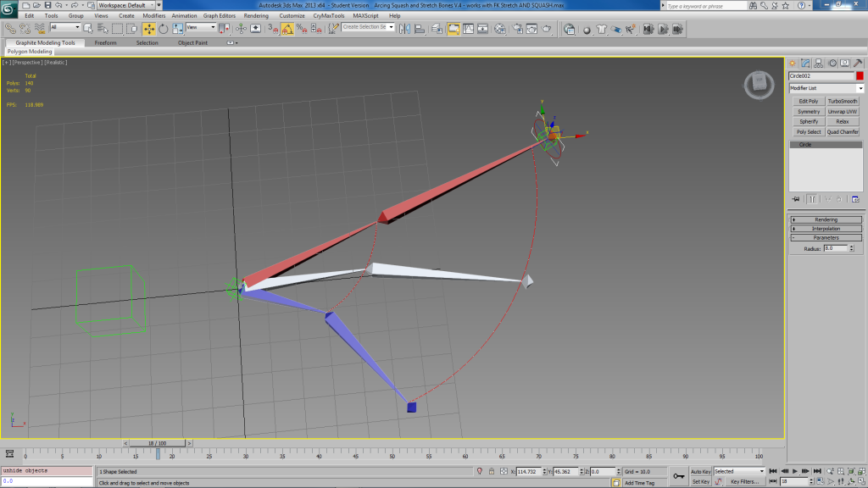Open the Graph Editors menu
The width and height of the screenshot is (868, 488).
pos(219,15)
